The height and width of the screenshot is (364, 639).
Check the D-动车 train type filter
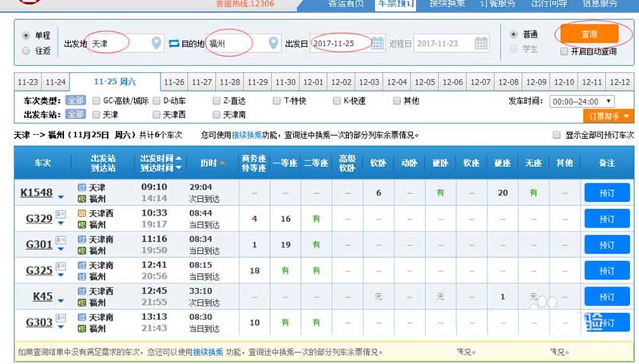point(157,101)
